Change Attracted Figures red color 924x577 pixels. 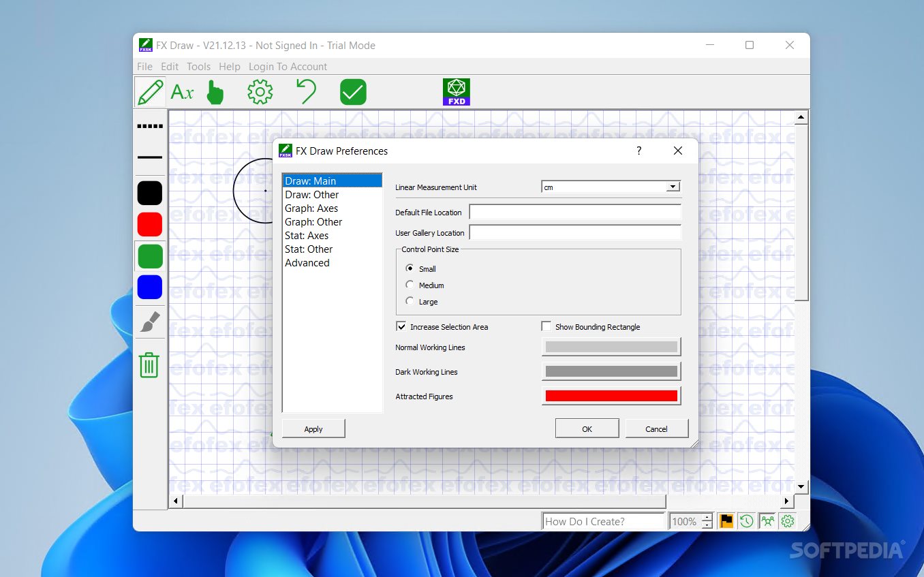[x=611, y=396]
